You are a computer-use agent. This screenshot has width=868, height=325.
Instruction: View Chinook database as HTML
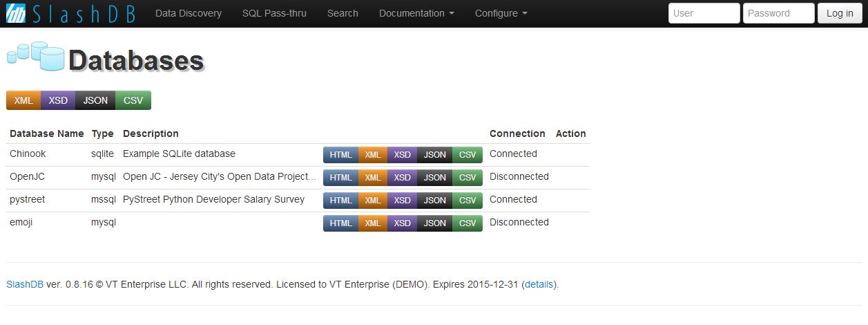340,155
